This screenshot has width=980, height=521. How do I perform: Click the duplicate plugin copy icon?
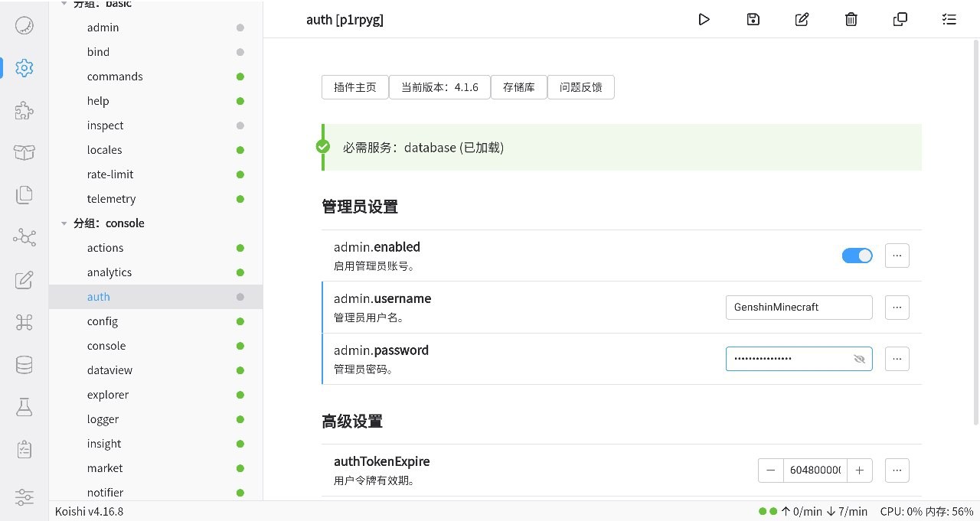point(900,20)
